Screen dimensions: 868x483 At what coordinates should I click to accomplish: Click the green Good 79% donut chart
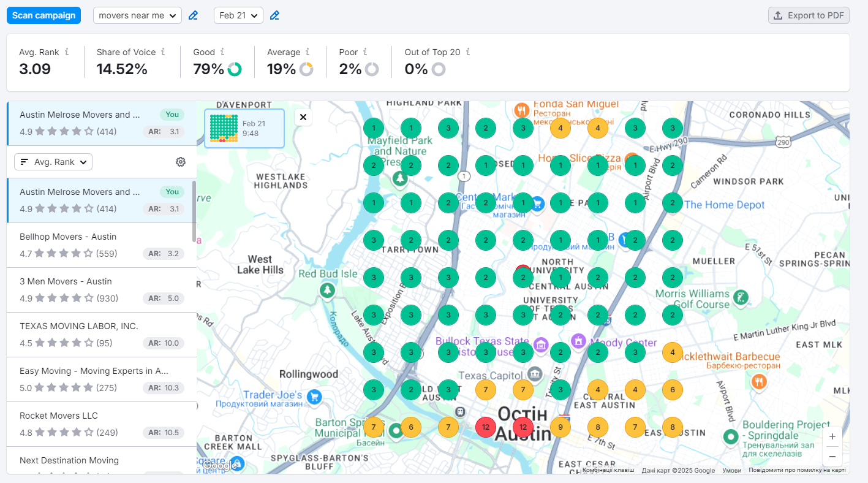click(235, 69)
